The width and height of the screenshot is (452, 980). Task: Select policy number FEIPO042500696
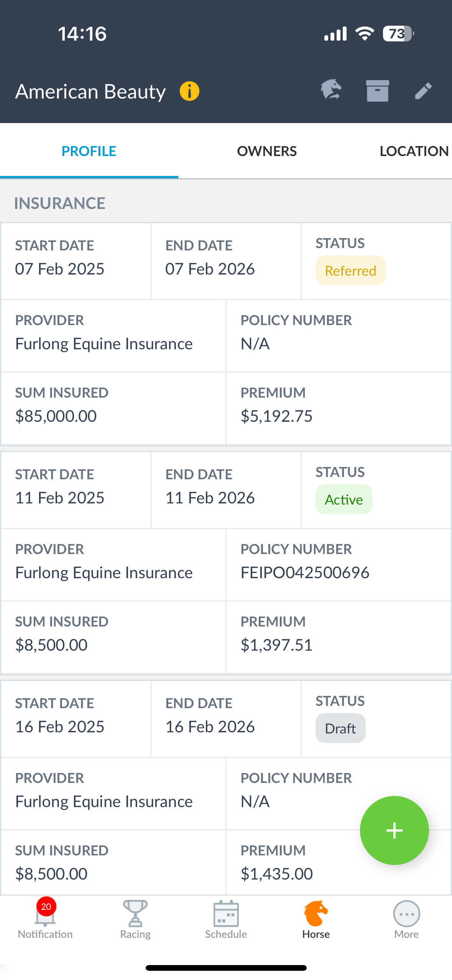coord(305,573)
